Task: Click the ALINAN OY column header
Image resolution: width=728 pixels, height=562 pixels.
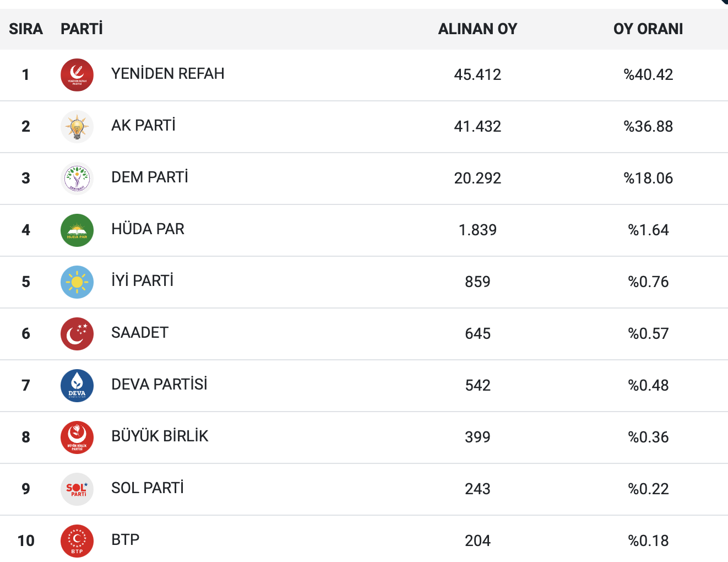Action: (x=477, y=29)
